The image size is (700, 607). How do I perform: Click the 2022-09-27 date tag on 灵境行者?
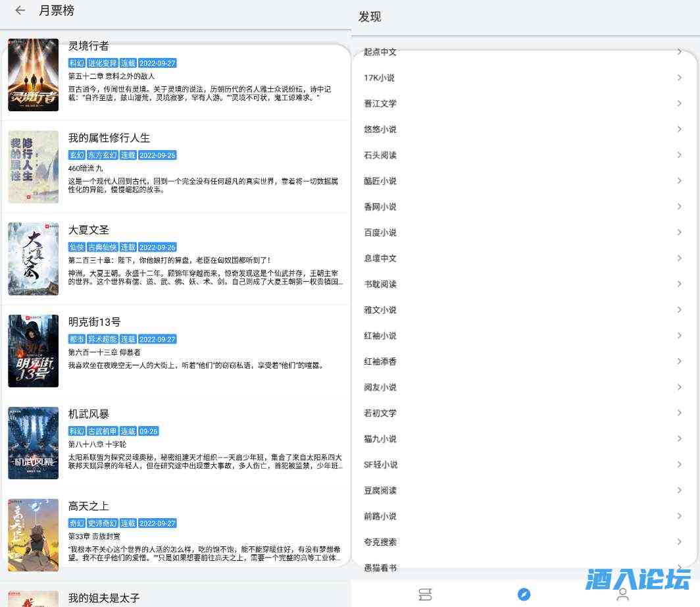click(157, 63)
